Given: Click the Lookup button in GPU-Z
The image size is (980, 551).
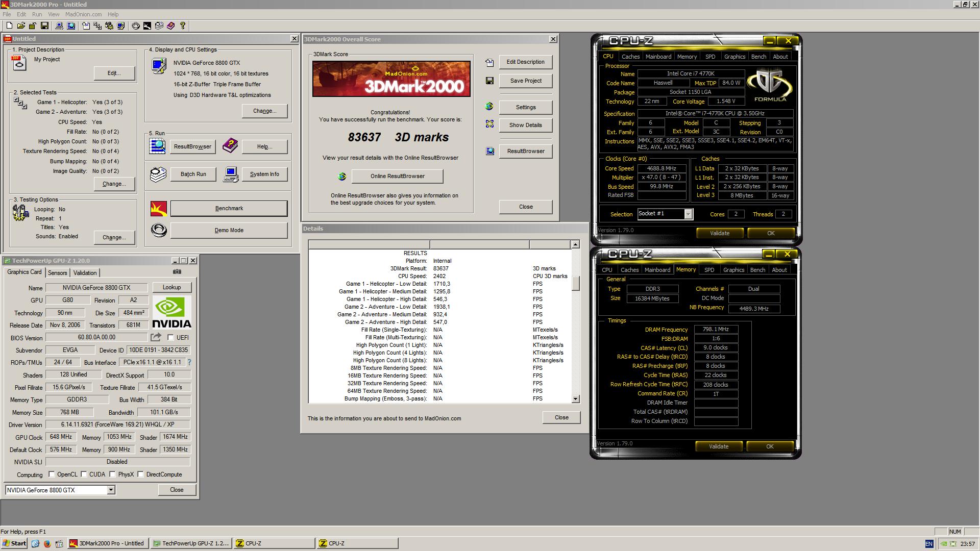Looking at the screenshot, I should click(x=171, y=287).
